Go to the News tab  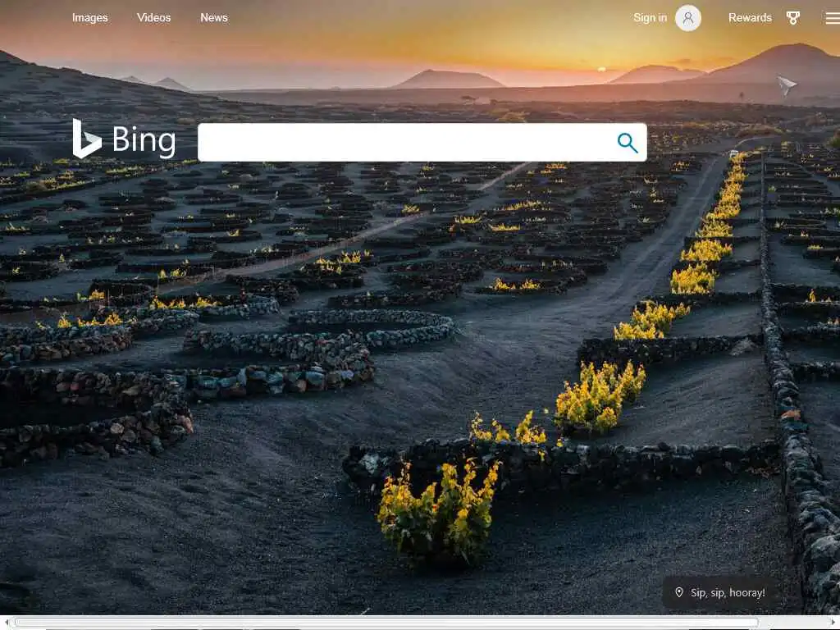[214, 18]
